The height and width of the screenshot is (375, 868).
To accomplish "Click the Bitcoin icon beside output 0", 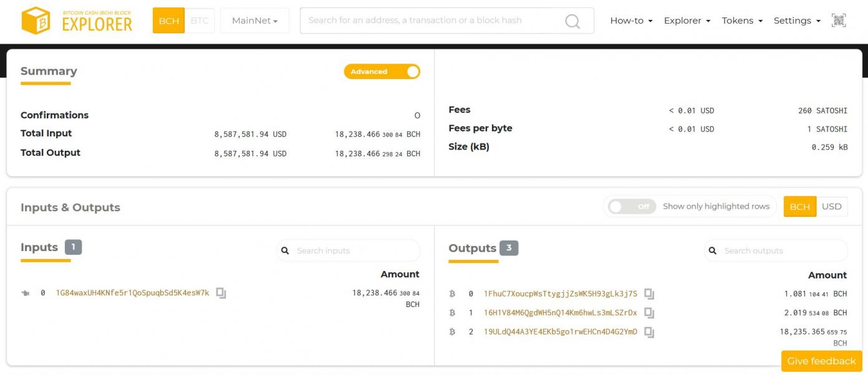I will pos(453,294).
